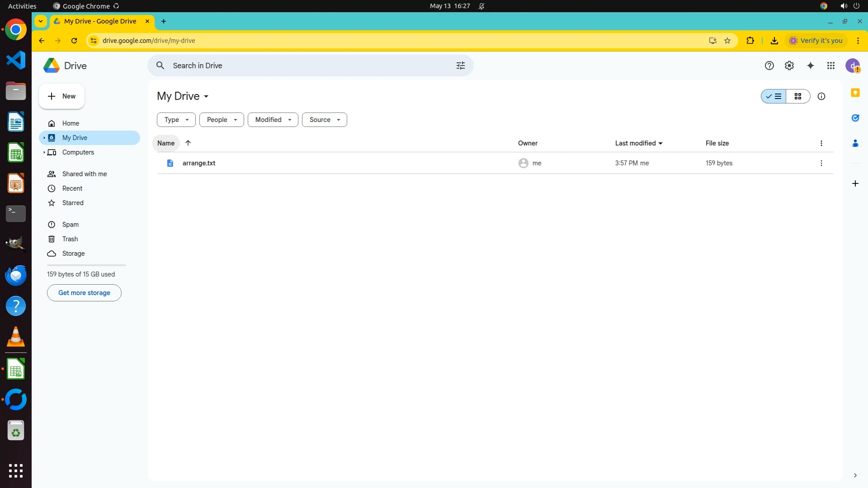868x488 pixels.
Task: Expand the My Drive title dropdown
Action: tap(183, 96)
